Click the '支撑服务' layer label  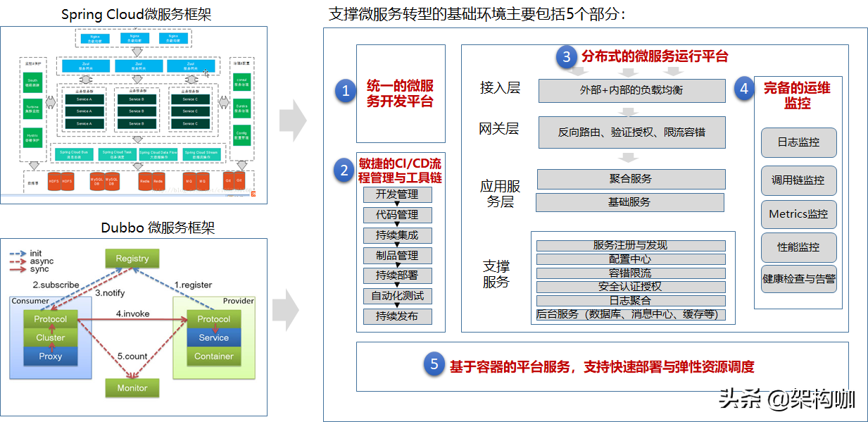click(x=496, y=274)
